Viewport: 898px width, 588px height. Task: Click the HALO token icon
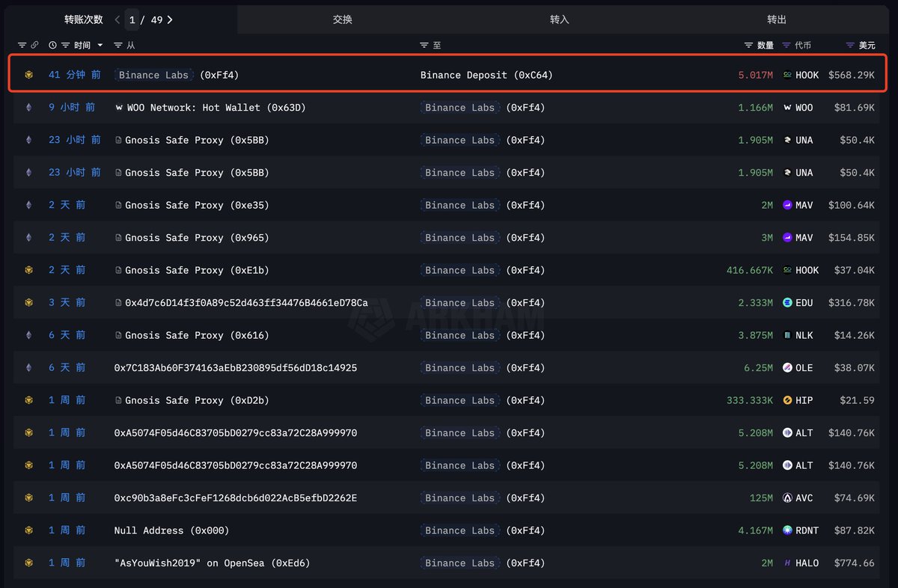[x=787, y=563]
